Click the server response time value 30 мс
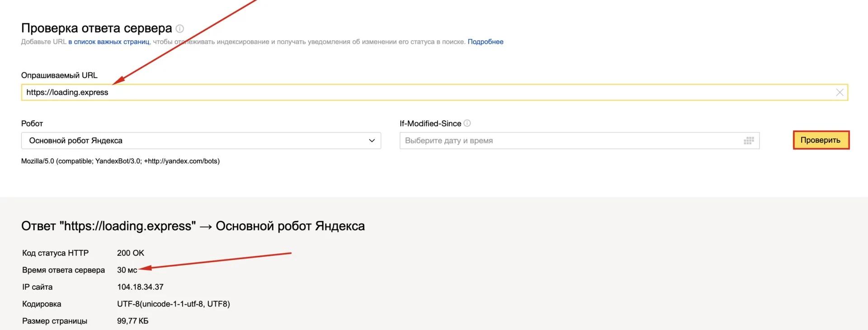 click(127, 269)
